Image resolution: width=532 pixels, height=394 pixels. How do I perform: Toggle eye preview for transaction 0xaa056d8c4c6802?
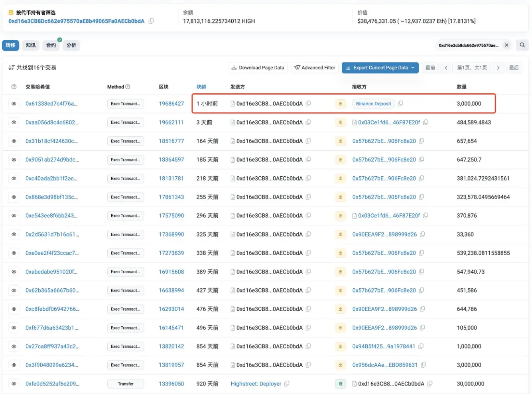click(14, 122)
